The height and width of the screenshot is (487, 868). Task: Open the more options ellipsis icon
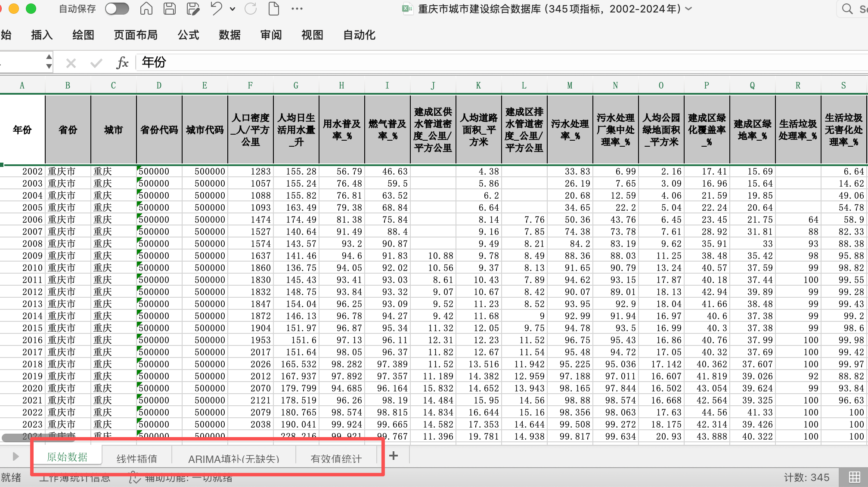pos(297,9)
